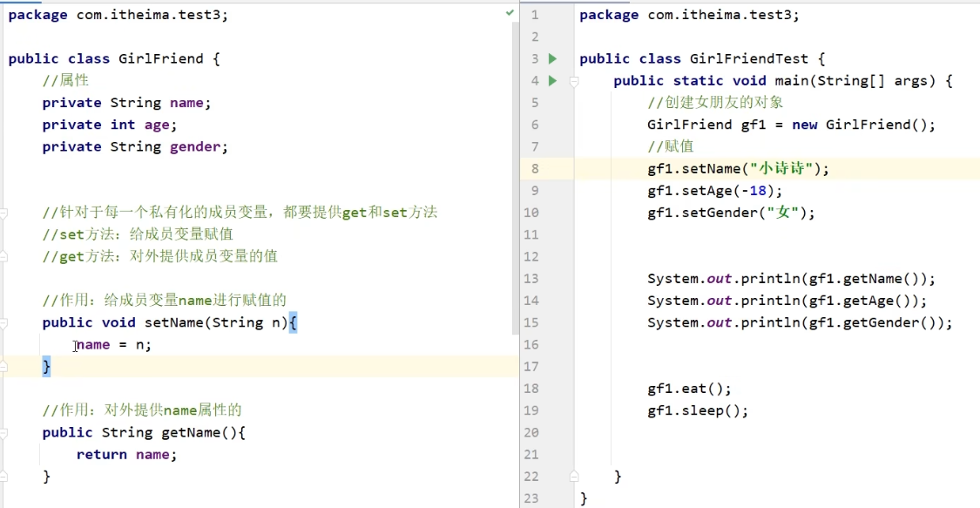Click the '//创建女朋友的对象' comment
Screen dimensions: 980x508
(x=715, y=103)
